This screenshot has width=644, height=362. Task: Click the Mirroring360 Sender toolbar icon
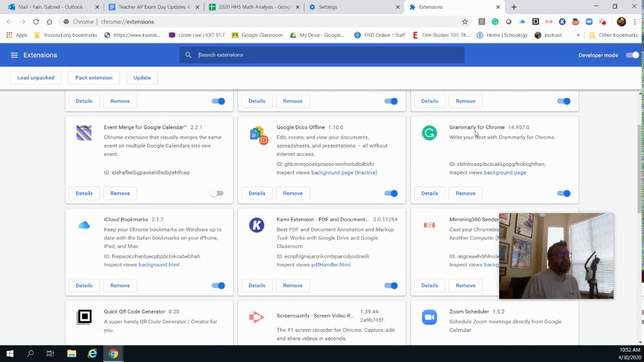(549, 22)
